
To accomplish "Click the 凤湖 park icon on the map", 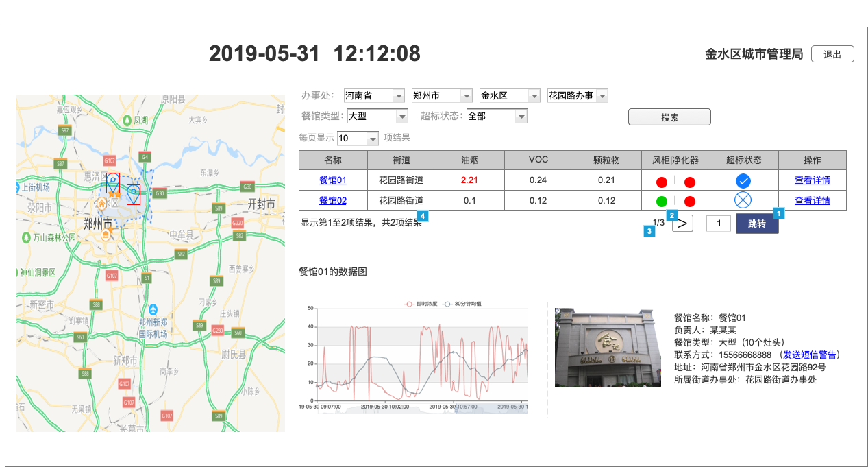I will click(127, 120).
